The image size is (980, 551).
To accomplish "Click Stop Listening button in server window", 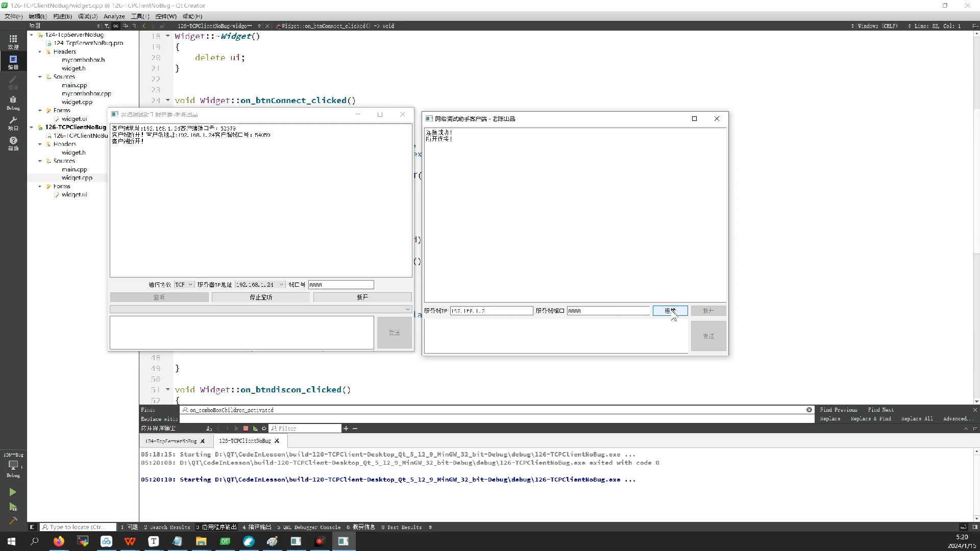I will pyautogui.click(x=261, y=297).
